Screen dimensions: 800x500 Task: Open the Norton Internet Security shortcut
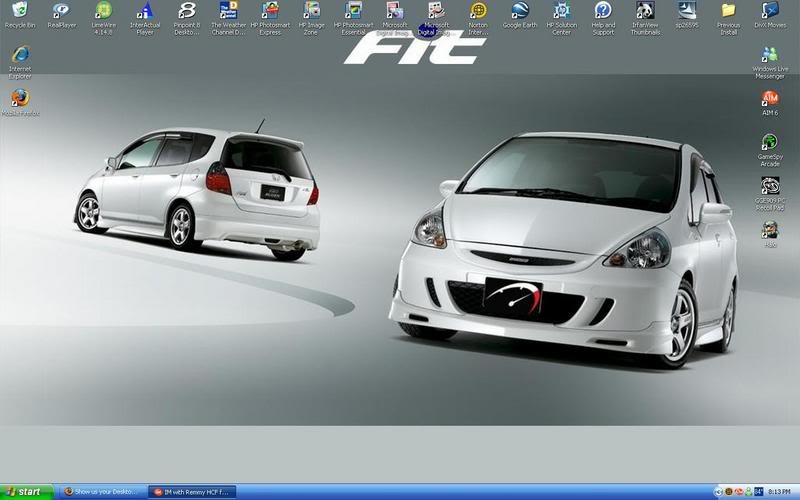pos(478,18)
